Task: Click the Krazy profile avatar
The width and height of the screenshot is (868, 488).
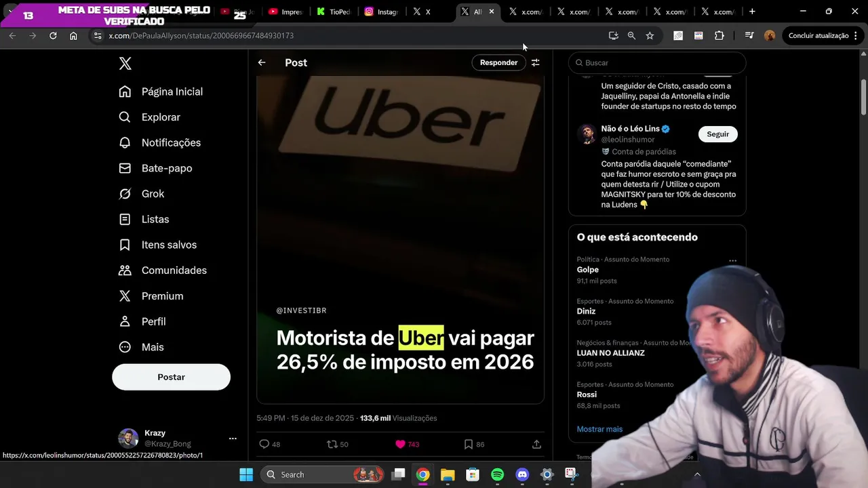Action: pyautogui.click(x=128, y=439)
